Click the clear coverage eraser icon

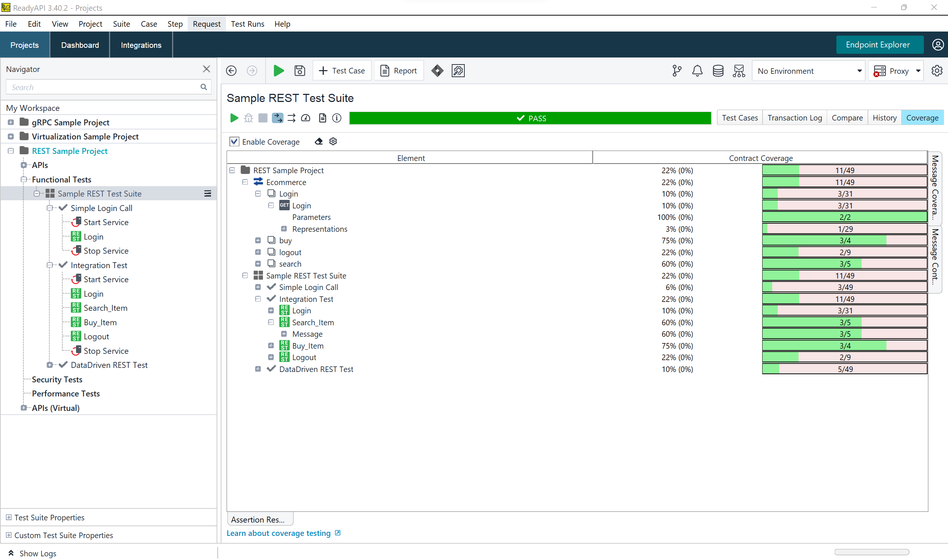coord(319,142)
